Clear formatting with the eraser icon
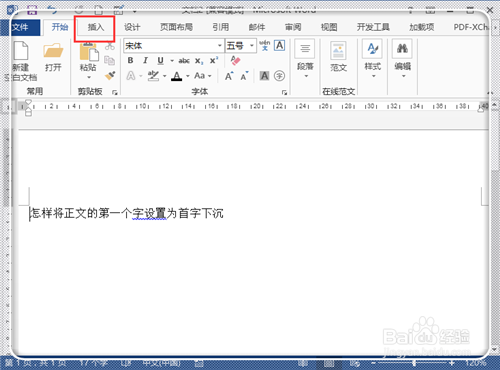Viewport: 500px width, 370px height. 235,60
